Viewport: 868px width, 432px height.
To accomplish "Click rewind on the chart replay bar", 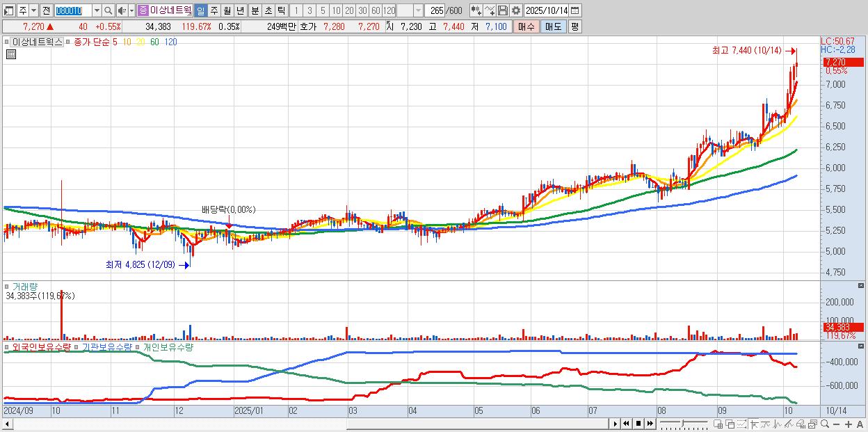I will [626, 424].
